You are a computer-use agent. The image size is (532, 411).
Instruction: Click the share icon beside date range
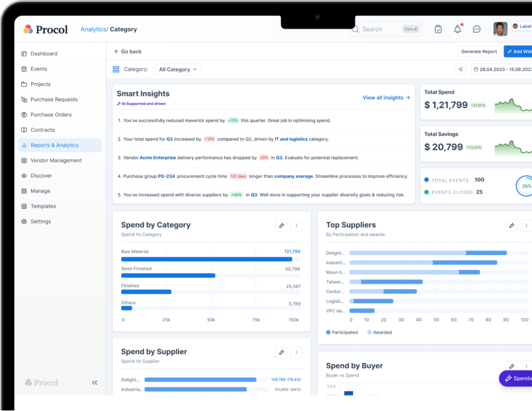pyautogui.click(x=460, y=69)
